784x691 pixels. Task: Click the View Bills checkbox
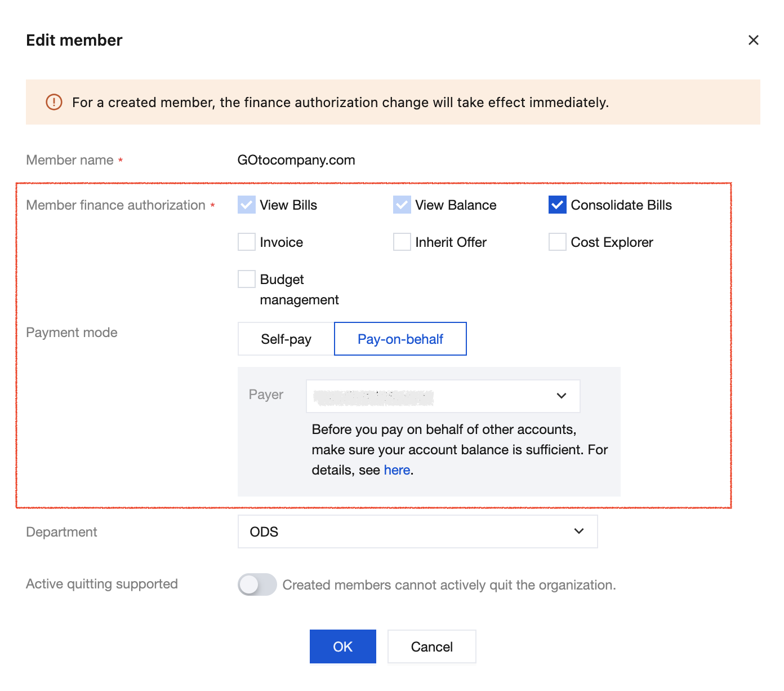(247, 205)
